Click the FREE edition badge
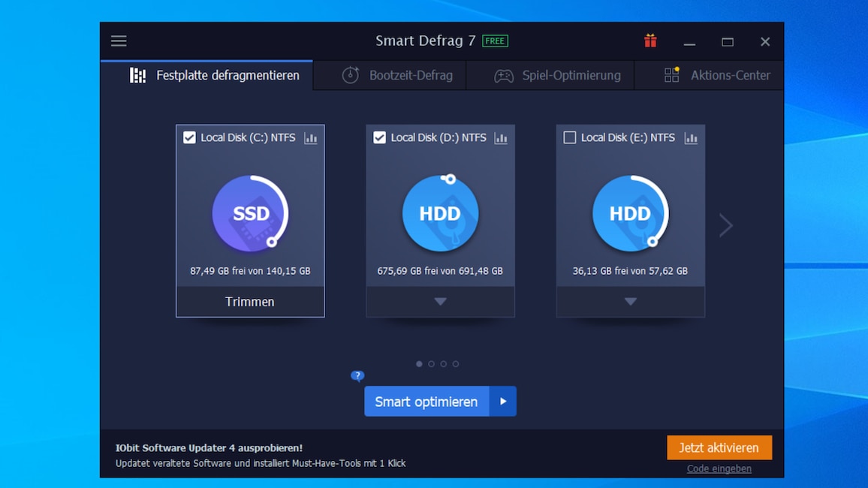The width and height of the screenshot is (868, 488). click(x=495, y=41)
